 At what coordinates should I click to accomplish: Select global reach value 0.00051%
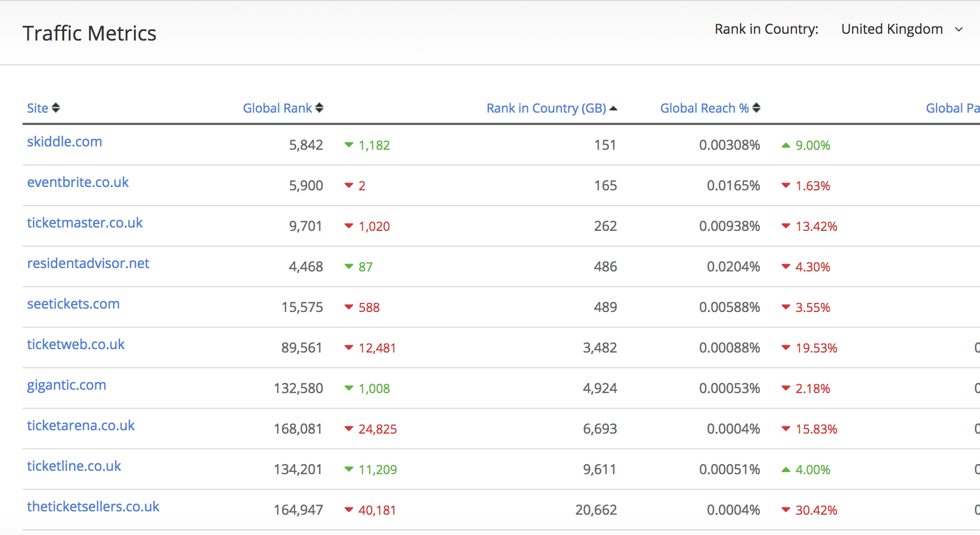[x=729, y=470]
